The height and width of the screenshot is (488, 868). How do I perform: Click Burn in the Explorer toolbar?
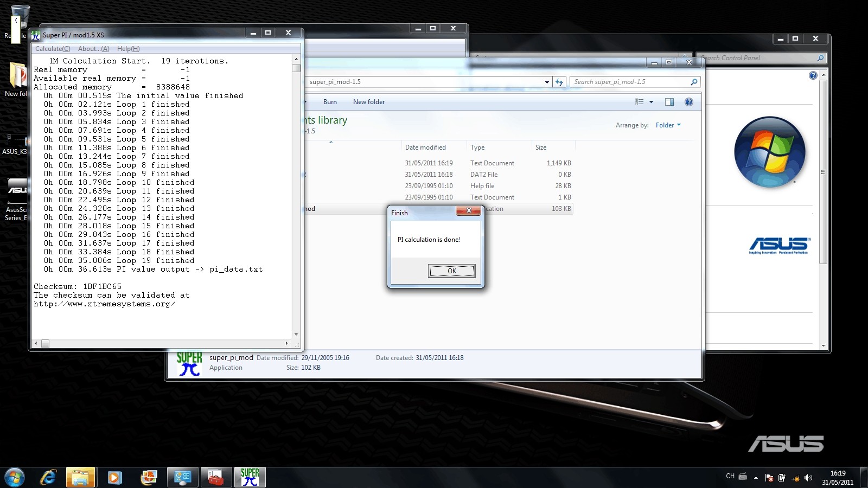coord(330,102)
